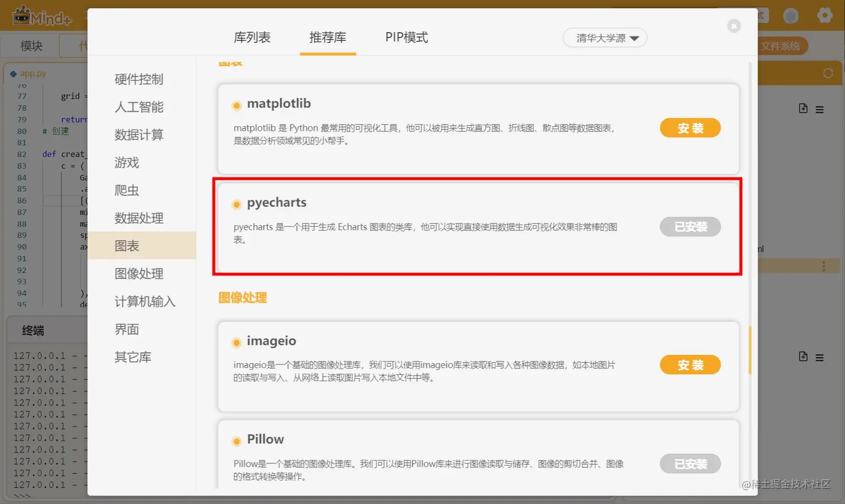Screen dimensions: 845x504
Task: Click the refresh icon in file panel
Action: click(x=828, y=73)
